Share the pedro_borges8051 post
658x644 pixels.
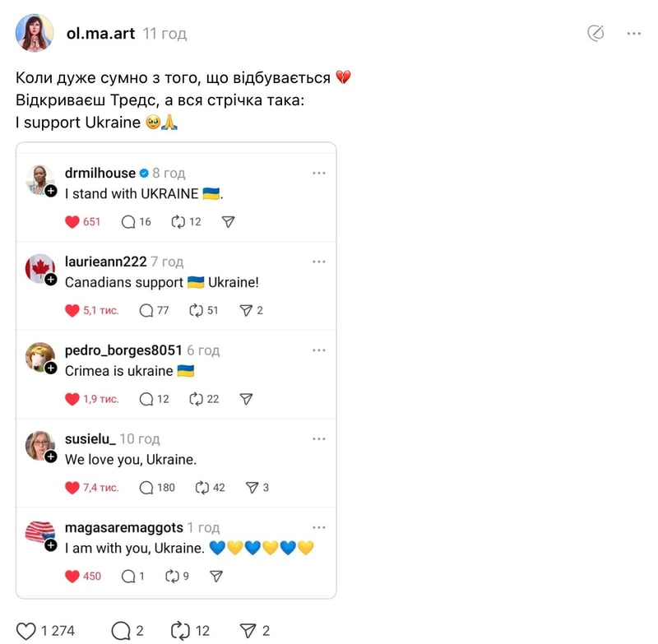click(x=245, y=399)
